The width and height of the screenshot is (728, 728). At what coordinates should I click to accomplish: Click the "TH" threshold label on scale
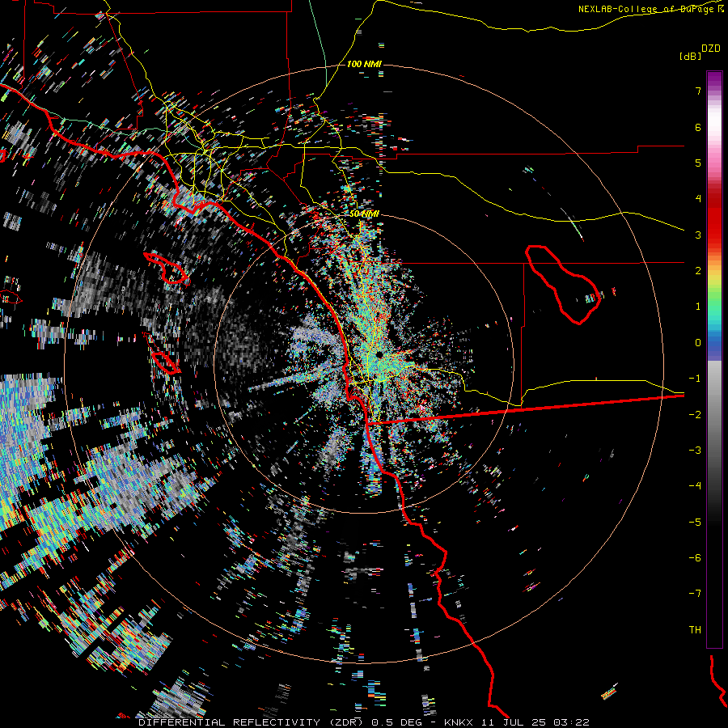tap(695, 630)
